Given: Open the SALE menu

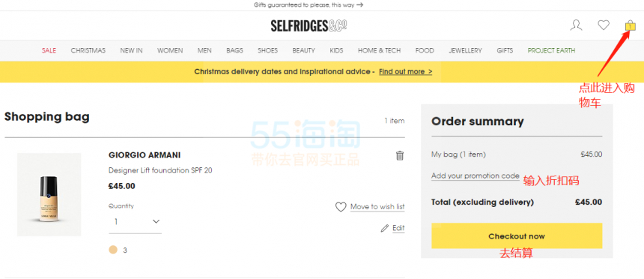Looking at the screenshot, I should tap(49, 50).
